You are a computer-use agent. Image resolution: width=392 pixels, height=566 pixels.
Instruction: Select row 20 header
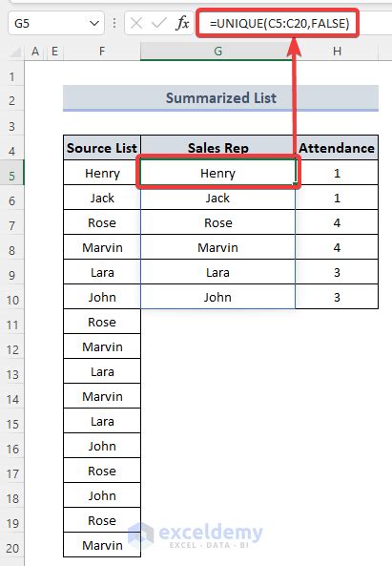11,549
